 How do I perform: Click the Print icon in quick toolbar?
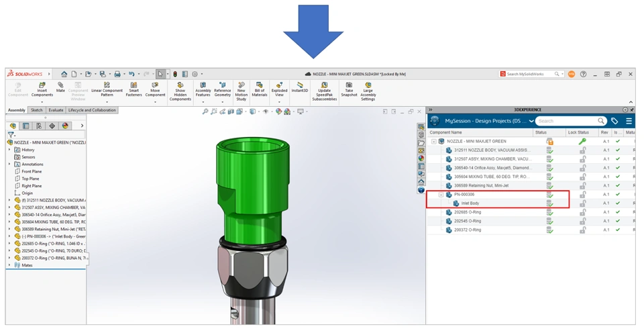tap(117, 74)
